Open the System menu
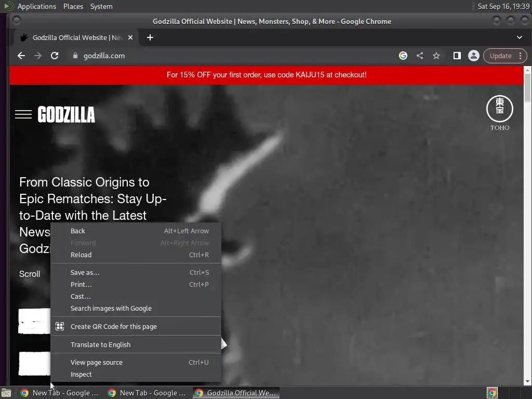 coord(101,6)
